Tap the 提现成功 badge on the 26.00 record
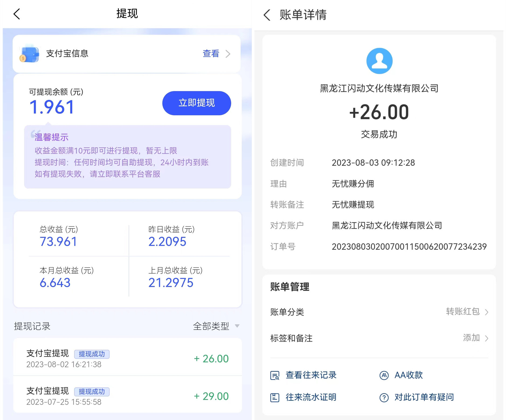The height and width of the screenshot is (420, 506). tap(92, 354)
